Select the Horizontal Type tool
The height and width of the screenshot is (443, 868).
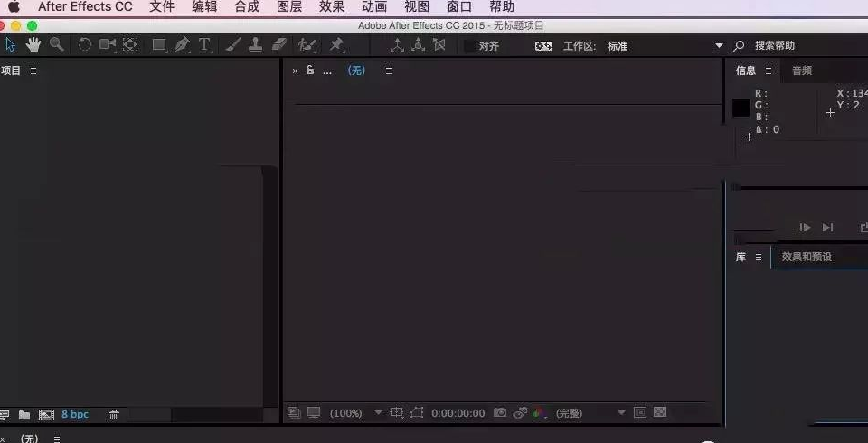[205, 45]
